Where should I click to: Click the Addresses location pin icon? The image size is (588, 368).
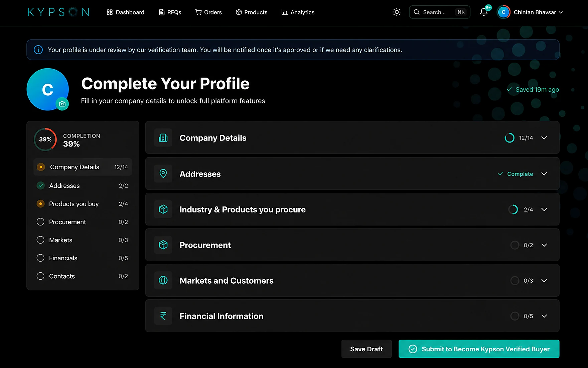(x=163, y=174)
